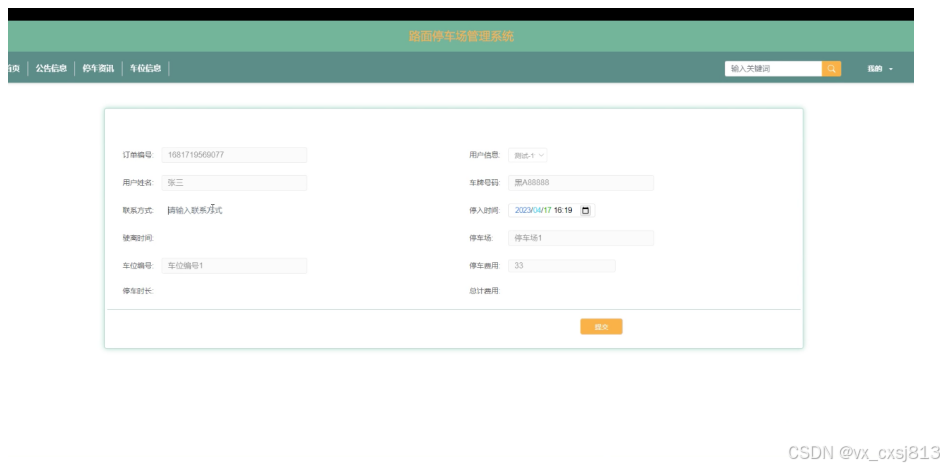This screenshot has height=468, width=944.
Task: Click the 车牌号码 label text
Action: [x=485, y=183]
